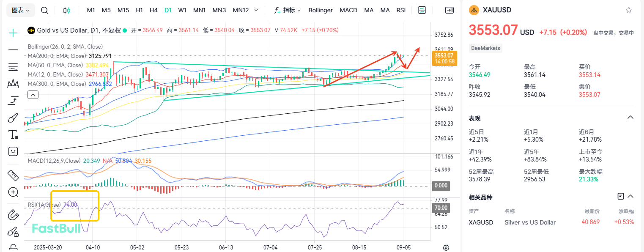Select the parallel channel lines tool
Image resolution: width=644 pixels, height=252 pixels.
point(13,66)
